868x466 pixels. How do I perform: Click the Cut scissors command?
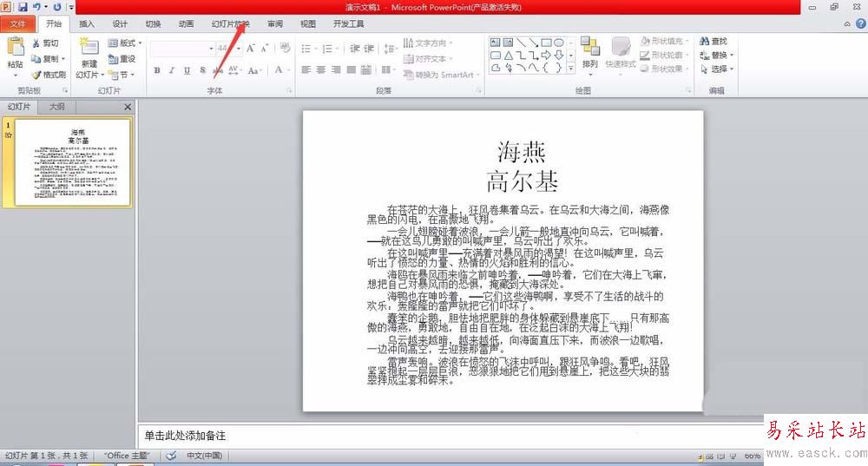45,43
